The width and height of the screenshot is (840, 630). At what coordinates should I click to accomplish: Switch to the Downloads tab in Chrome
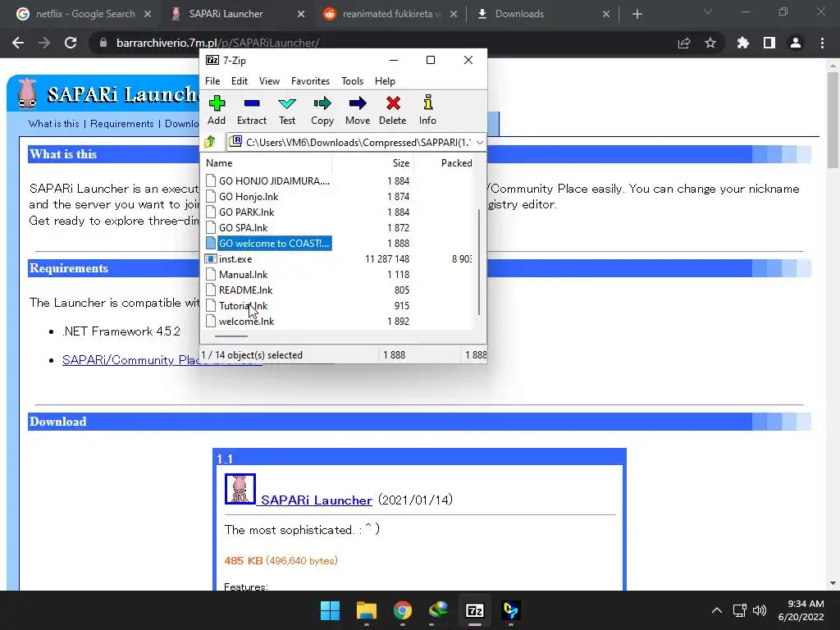pos(519,14)
